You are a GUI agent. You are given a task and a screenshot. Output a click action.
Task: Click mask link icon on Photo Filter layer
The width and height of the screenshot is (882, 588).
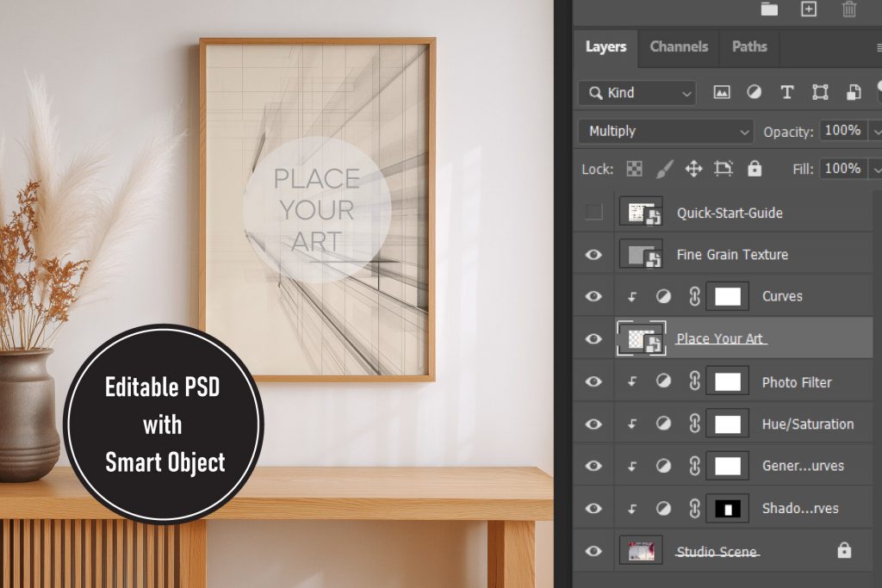pyautogui.click(x=694, y=381)
